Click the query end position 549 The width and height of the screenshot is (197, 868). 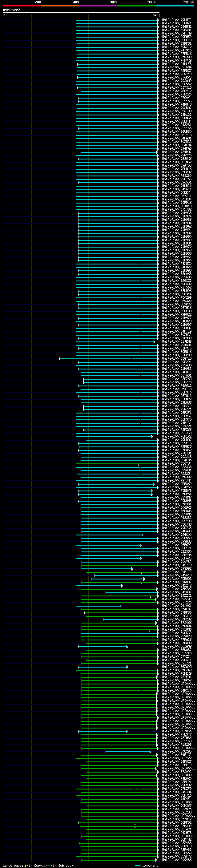point(155,15)
